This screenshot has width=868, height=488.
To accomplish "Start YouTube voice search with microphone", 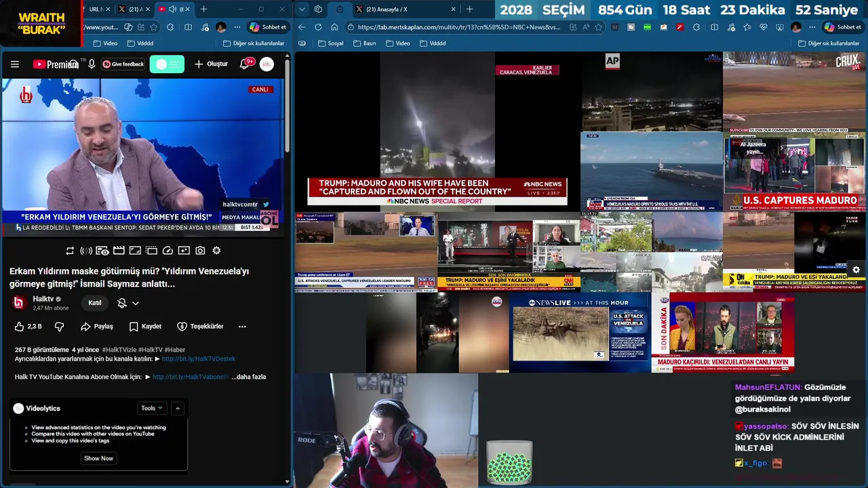I will coord(92,64).
